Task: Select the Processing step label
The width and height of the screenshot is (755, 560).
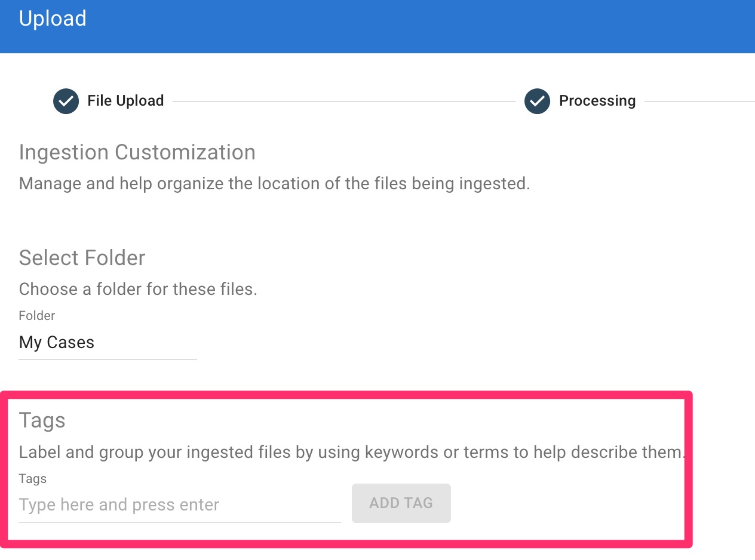Action: click(x=597, y=101)
